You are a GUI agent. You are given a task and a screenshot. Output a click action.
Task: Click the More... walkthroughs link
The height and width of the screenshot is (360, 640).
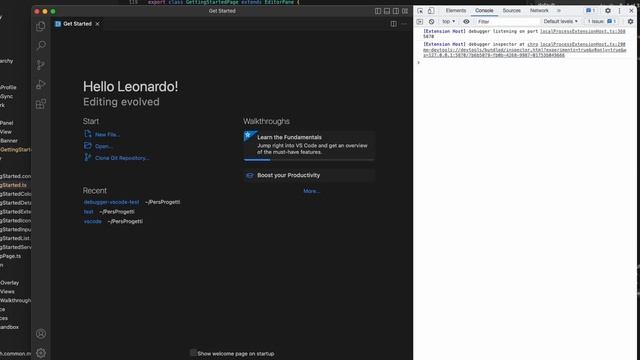tap(311, 191)
